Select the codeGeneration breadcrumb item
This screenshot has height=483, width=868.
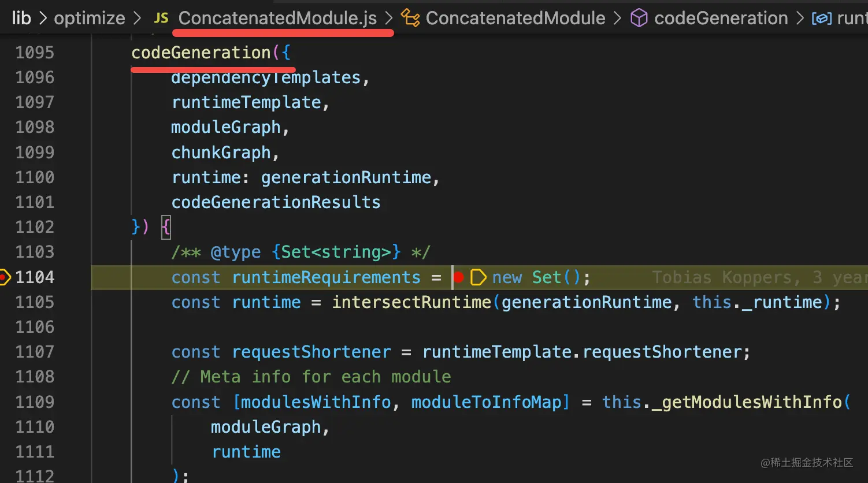721,18
